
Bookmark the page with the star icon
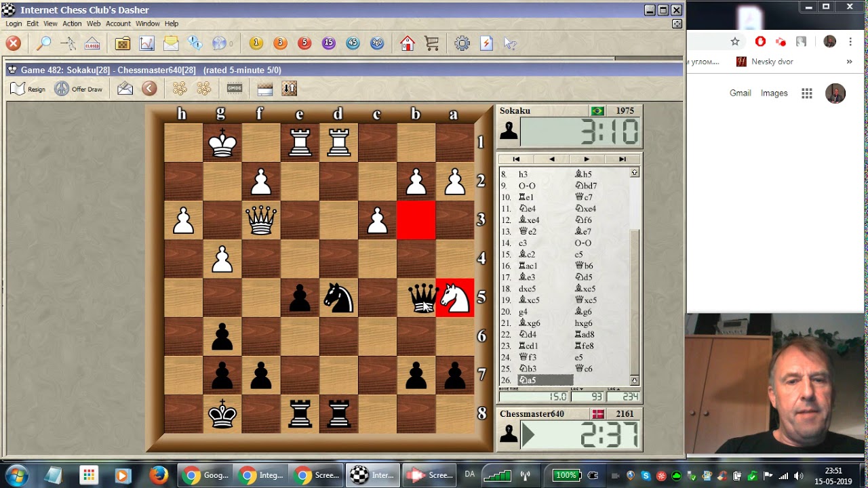tap(735, 41)
